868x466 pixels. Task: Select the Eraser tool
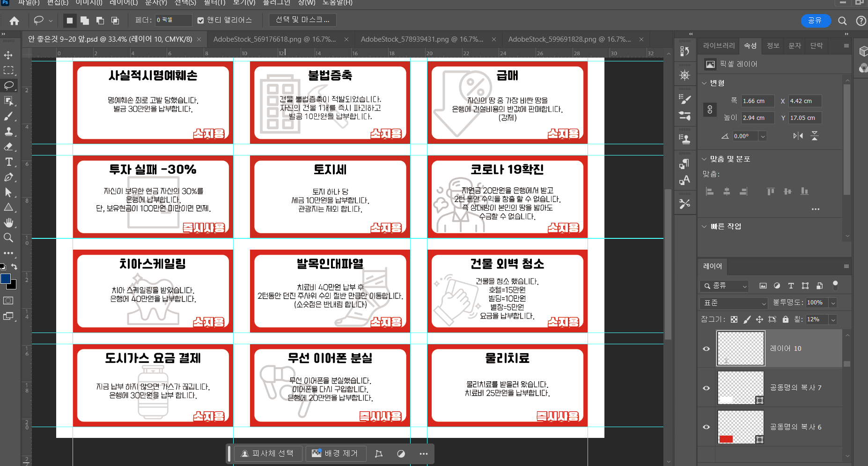[x=8, y=147]
